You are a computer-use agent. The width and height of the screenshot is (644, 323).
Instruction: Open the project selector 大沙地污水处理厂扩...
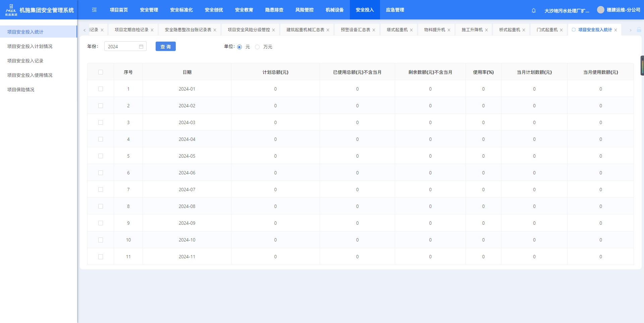click(567, 11)
